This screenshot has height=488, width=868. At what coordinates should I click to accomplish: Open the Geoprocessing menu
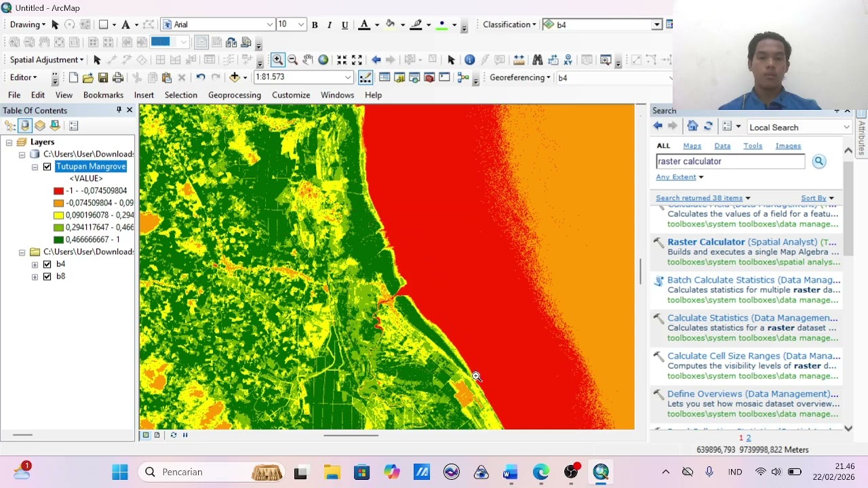(234, 95)
